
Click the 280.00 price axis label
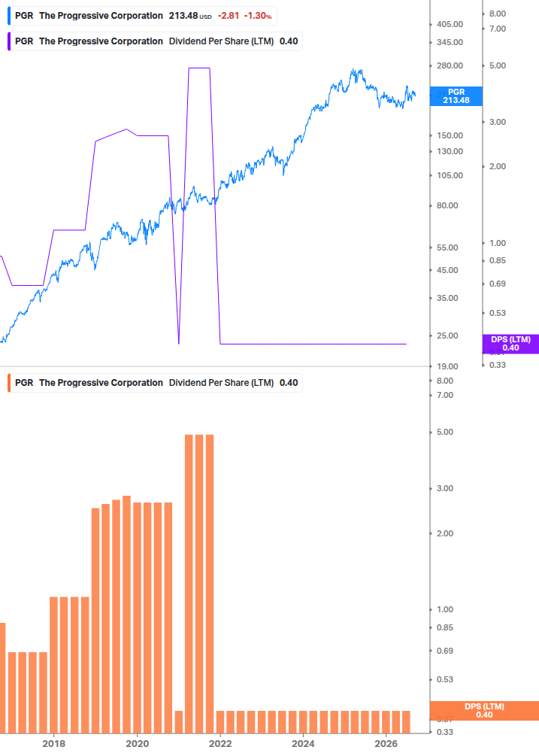click(x=450, y=65)
